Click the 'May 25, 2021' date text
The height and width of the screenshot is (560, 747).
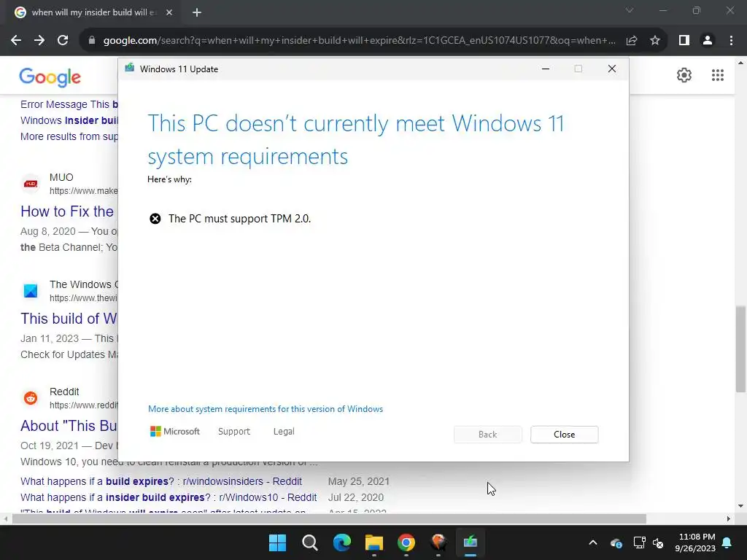359,481
